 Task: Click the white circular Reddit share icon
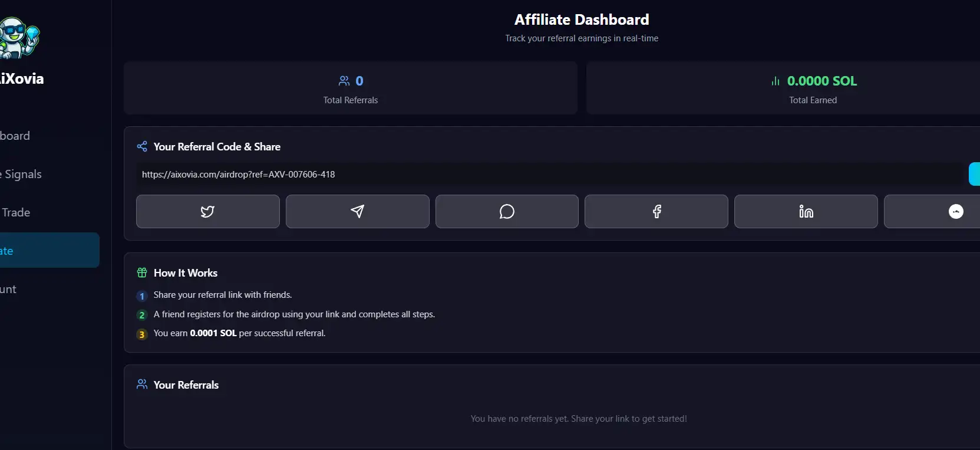(x=956, y=211)
